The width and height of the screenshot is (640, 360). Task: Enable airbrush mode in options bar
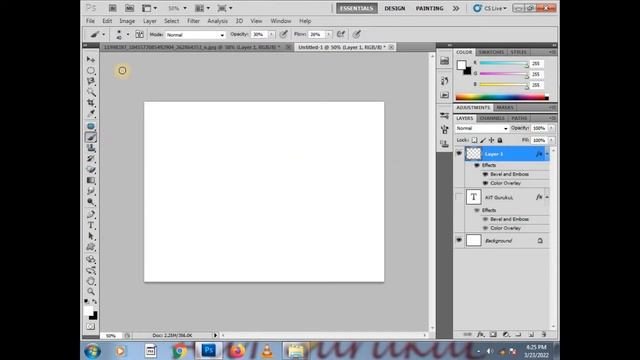coord(340,34)
